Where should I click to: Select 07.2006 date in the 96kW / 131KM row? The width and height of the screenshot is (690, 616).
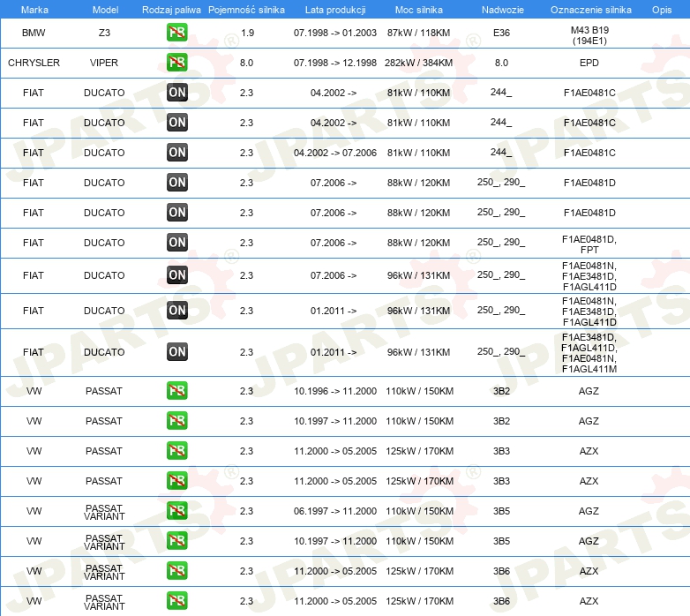pos(334,275)
